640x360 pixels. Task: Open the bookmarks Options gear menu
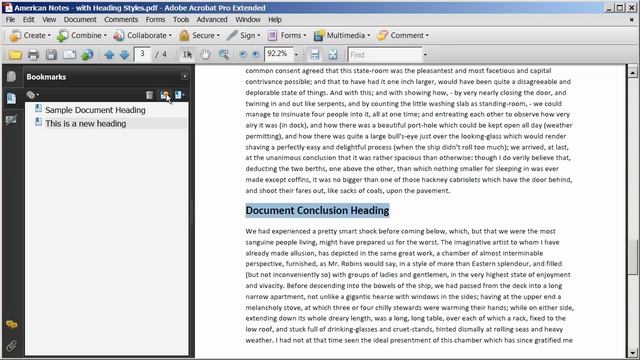pyautogui.click(x=32, y=95)
